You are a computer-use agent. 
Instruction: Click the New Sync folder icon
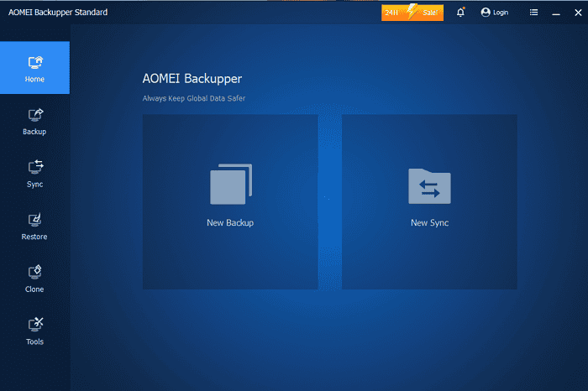[x=429, y=186]
